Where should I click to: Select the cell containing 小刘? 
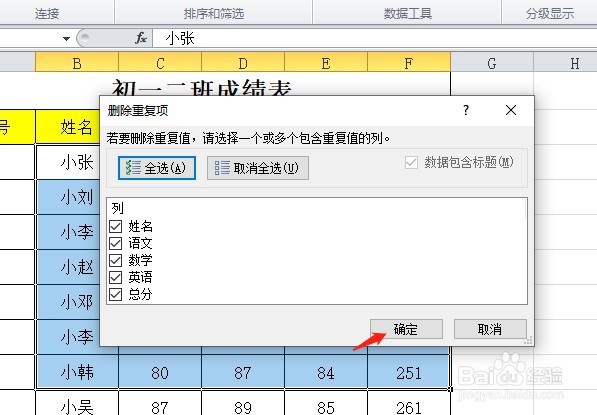click(68, 197)
